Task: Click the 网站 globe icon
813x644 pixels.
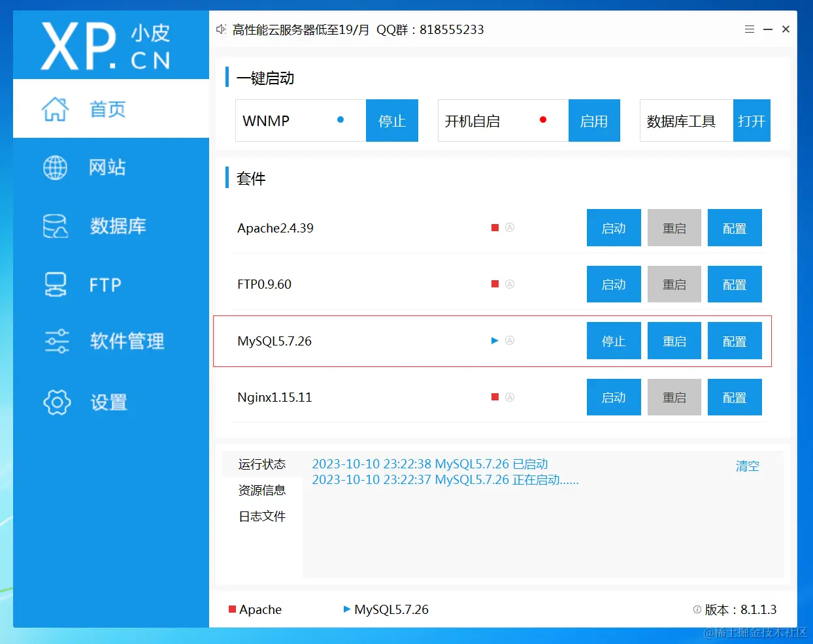Action: [x=55, y=168]
